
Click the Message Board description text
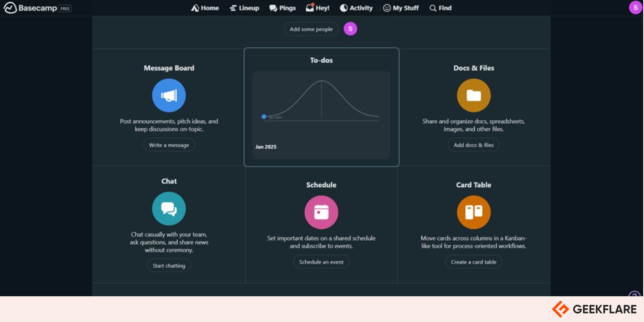click(169, 125)
